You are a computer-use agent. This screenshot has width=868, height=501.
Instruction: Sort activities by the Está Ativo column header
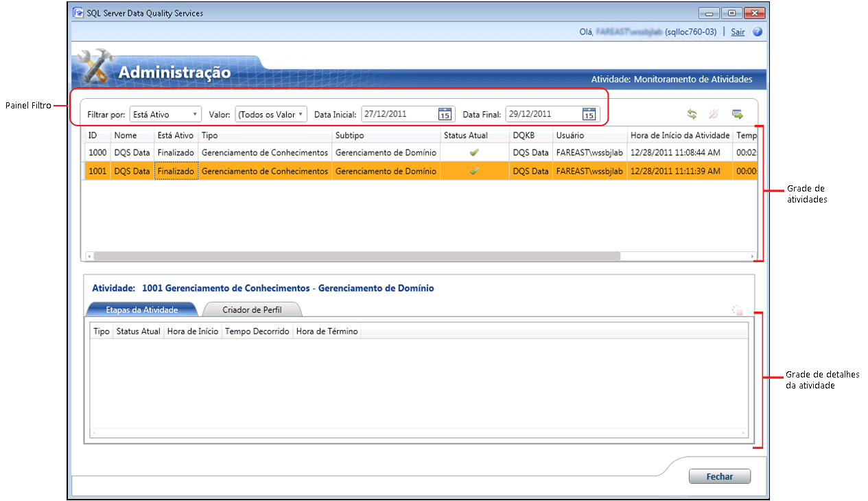(x=176, y=135)
